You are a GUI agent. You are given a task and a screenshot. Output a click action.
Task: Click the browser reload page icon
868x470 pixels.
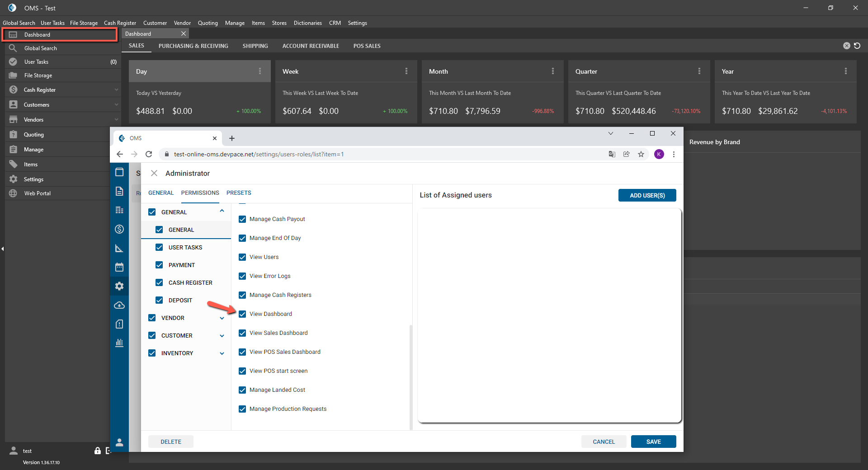coord(149,154)
